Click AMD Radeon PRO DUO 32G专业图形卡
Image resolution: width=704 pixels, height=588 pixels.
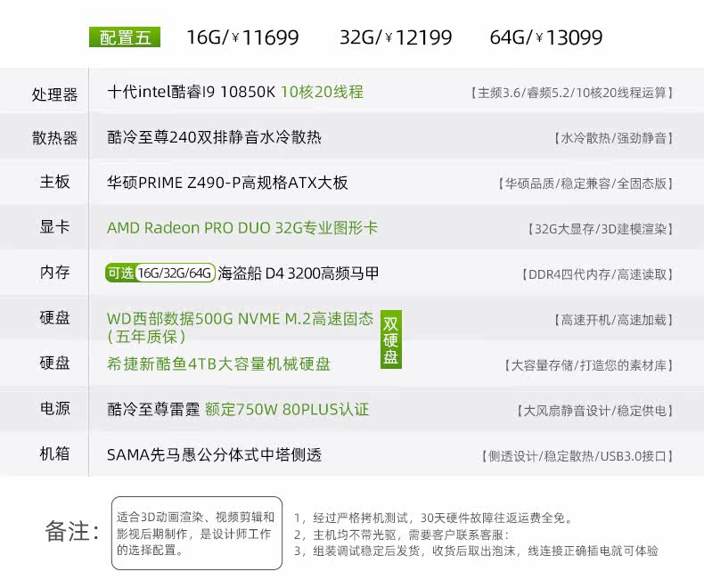pyautogui.click(x=242, y=228)
